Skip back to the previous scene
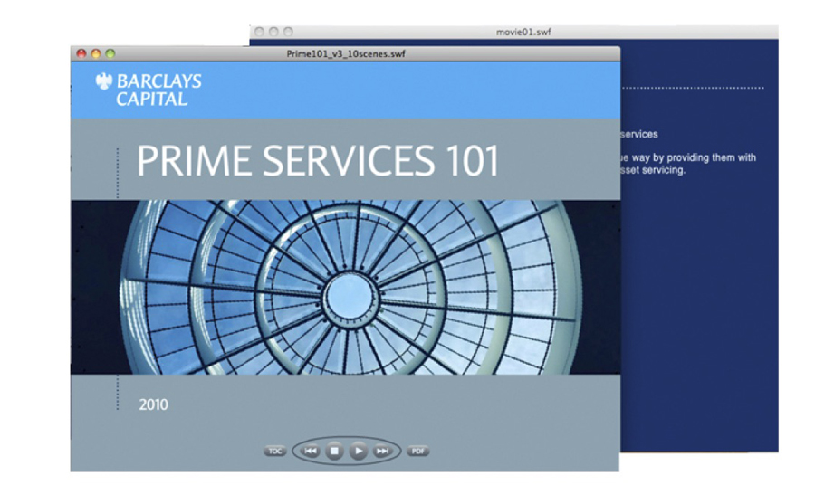Viewport: 815px width, 504px height. (x=310, y=451)
